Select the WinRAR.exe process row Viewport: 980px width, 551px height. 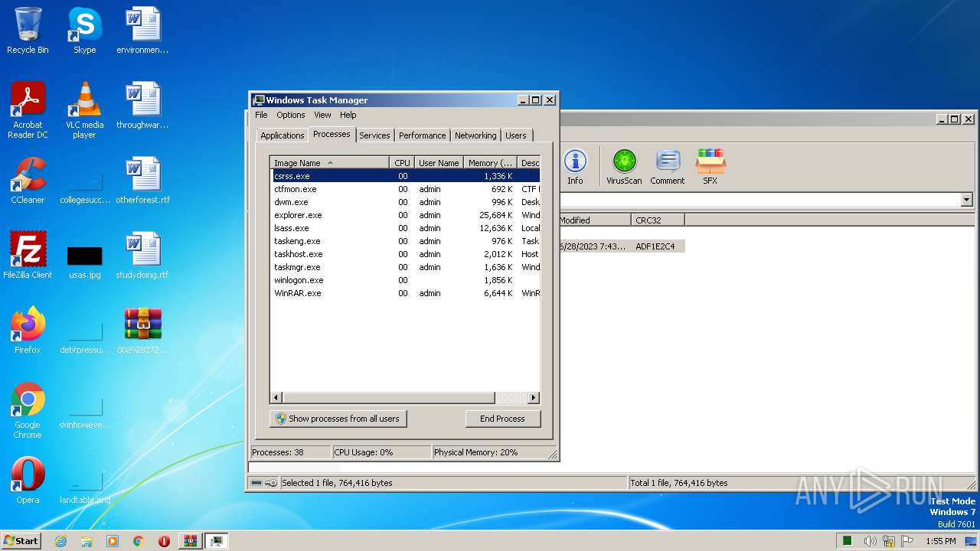(x=405, y=293)
